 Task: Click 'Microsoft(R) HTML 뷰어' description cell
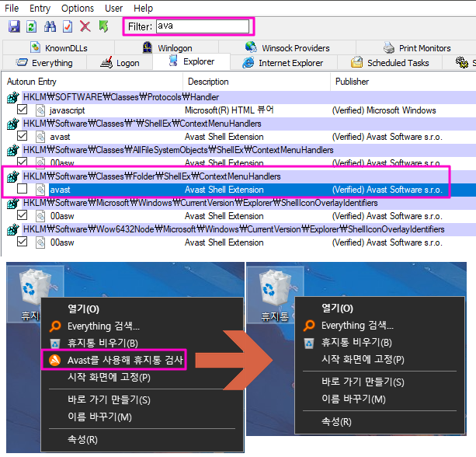click(x=229, y=110)
